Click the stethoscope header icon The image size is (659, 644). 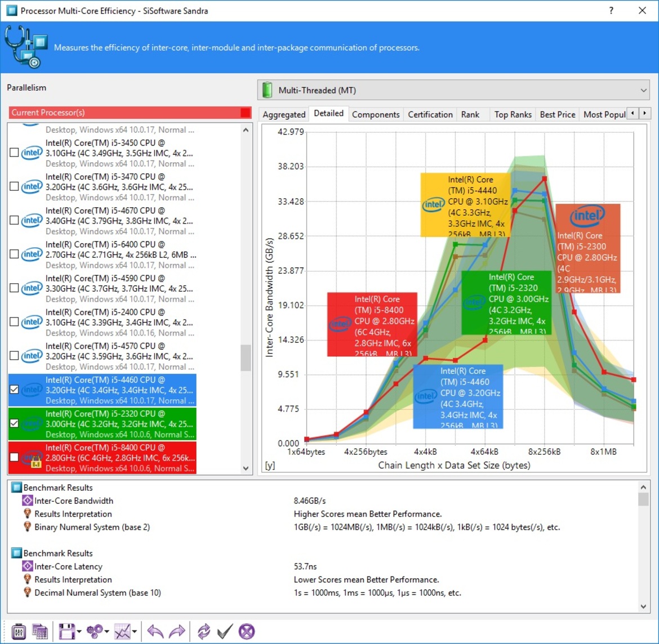(x=26, y=47)
